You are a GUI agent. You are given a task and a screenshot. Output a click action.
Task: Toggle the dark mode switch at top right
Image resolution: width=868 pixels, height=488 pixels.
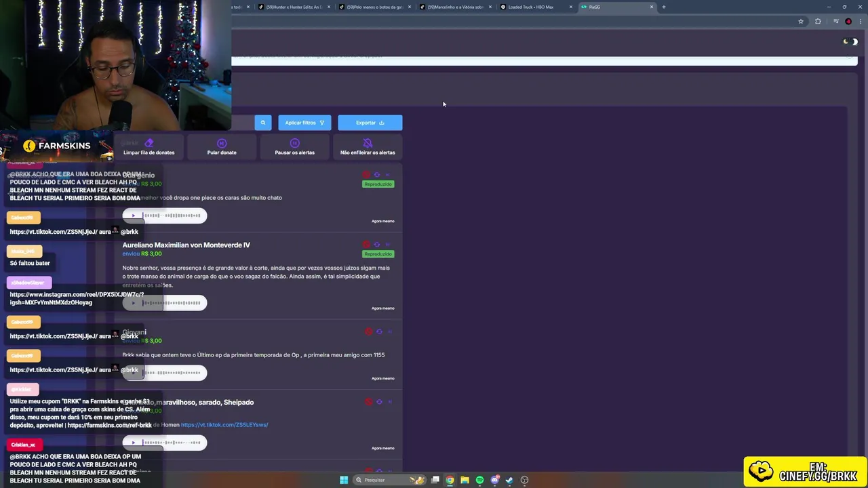(x=850, y=42)
